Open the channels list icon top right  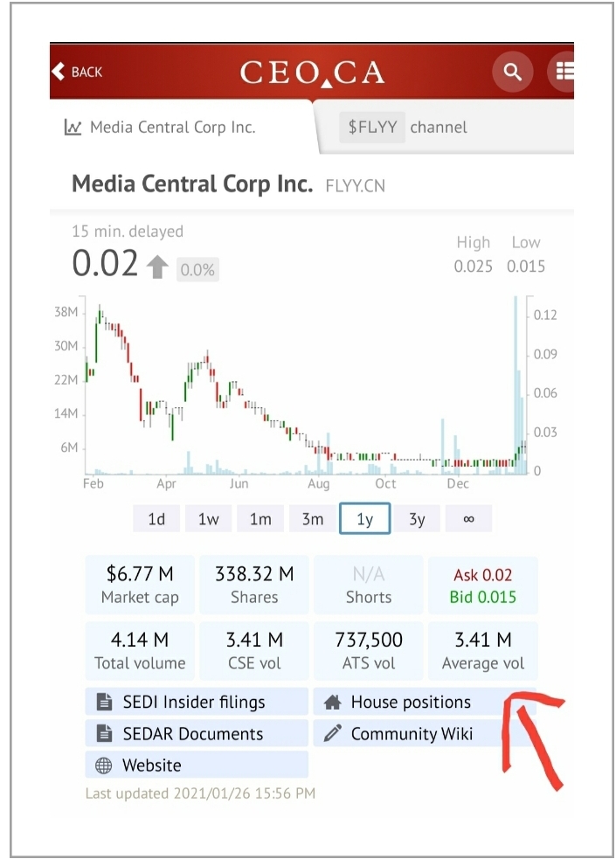[x=564, y=71]
